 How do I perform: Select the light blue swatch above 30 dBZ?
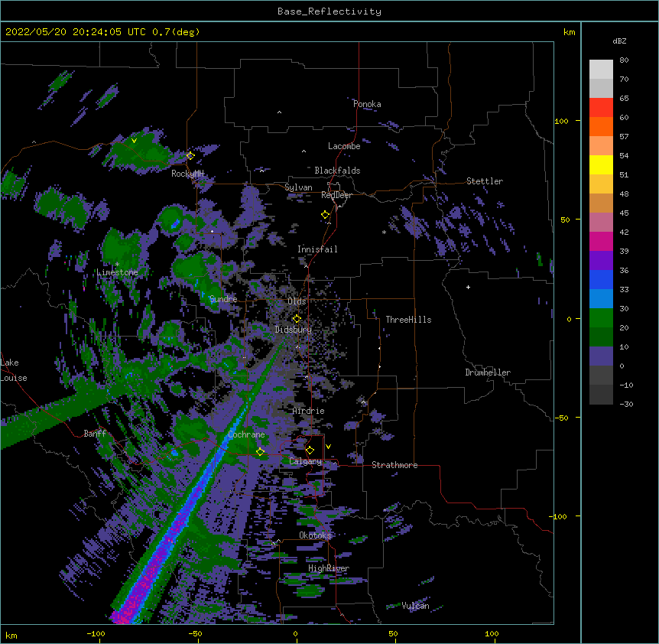pos(601,298)
